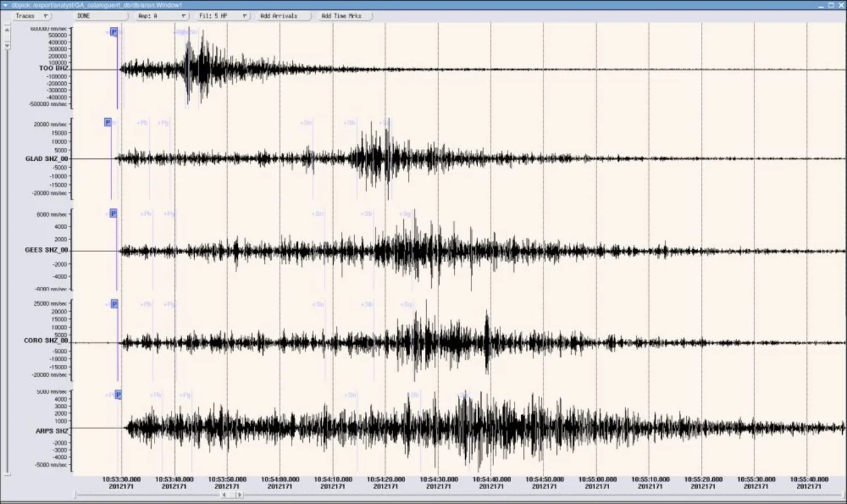Expand the Fil: 5 HP filter dropdown
The width and height of the screenshot is (847, 504).
[223, 16]
